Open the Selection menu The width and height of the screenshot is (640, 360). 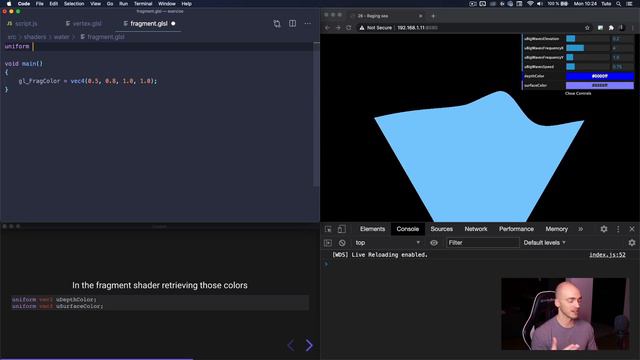[74, 4]
